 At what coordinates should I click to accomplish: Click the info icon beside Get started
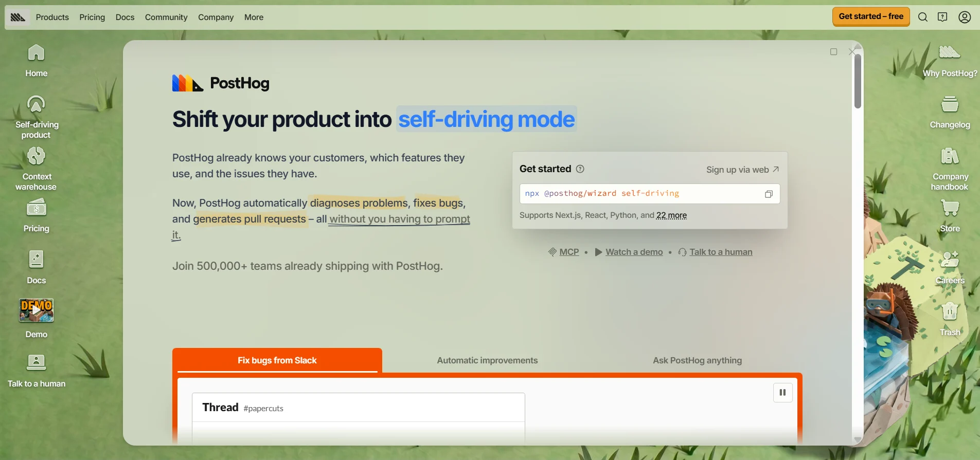tap(580, 169)
